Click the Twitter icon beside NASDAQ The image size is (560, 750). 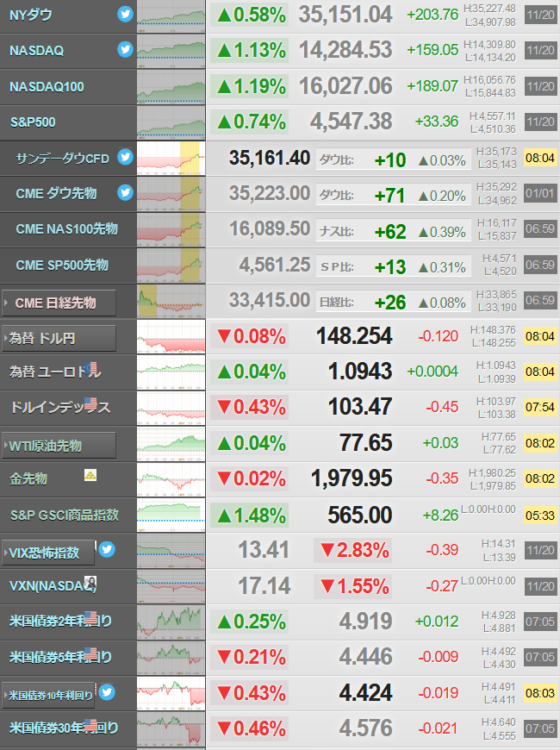pos(125,50)
